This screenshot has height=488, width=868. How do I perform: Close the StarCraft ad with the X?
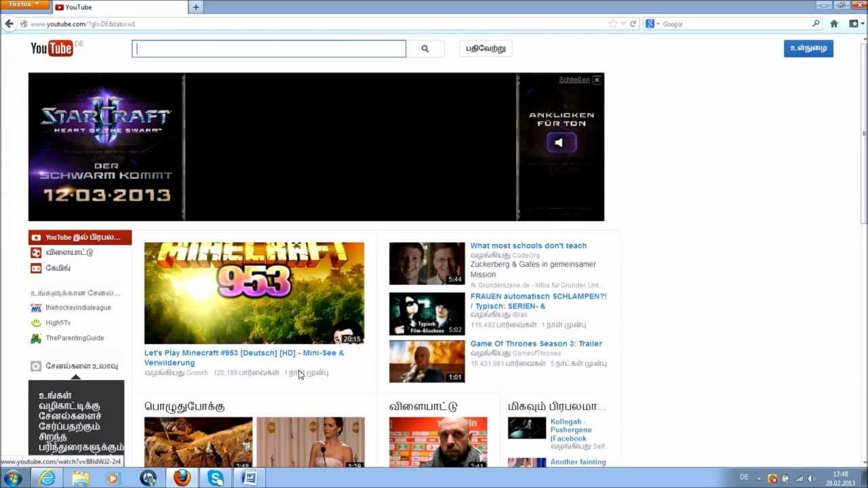pyautogui.click(x=597, y=80)
